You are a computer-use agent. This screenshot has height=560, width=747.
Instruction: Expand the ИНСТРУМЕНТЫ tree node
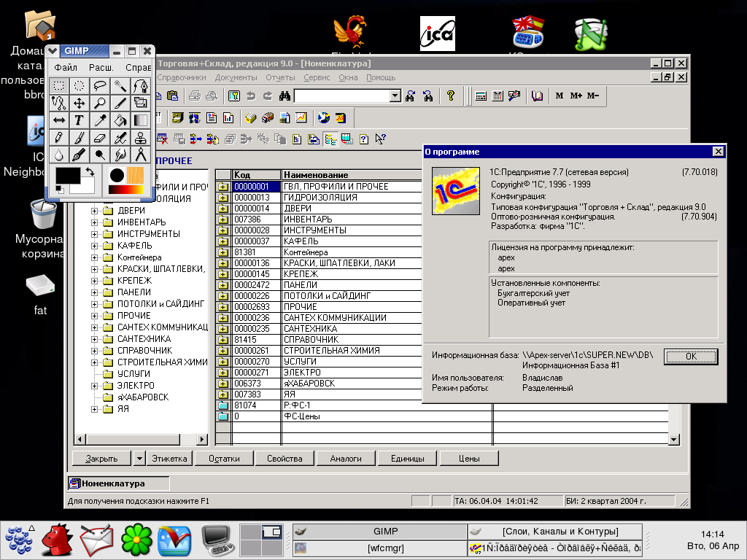[94, 234]
